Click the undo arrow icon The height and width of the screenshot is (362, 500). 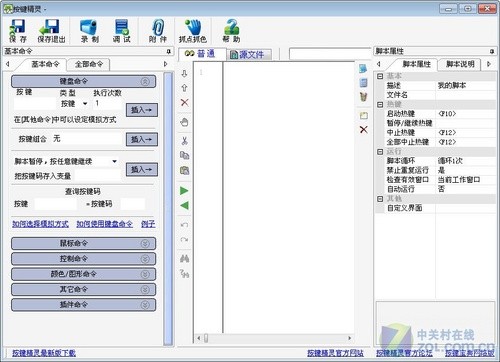(x=184, y=225)
